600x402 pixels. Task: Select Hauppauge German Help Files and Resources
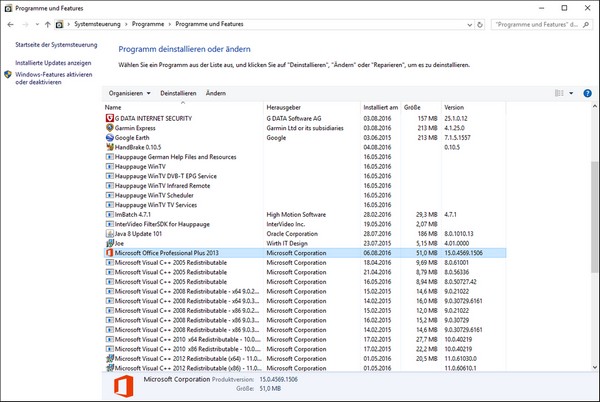tap(305, 156)
